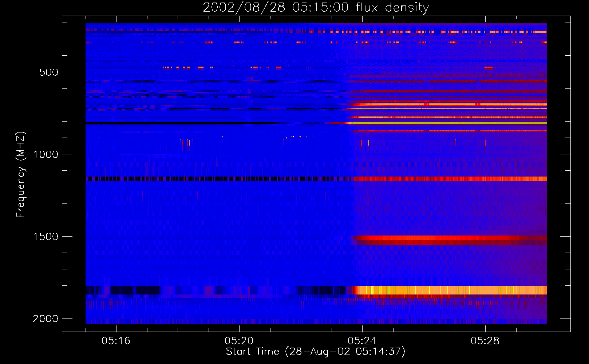Click the 05:16 time tick label
The width and height of the screenshot is (589, 364).
click(x=116, y=341)
